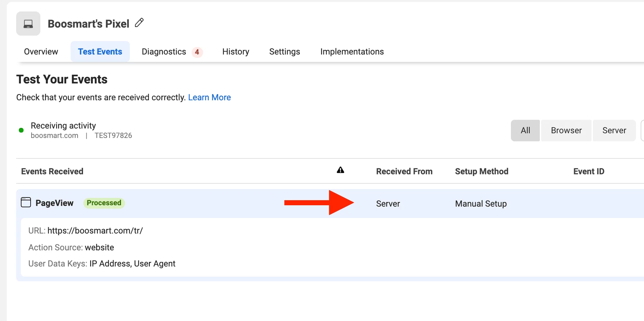The height and width of the screenshot is (321, 644).
Task: Click the Received From column header
Action: point(404,171)
